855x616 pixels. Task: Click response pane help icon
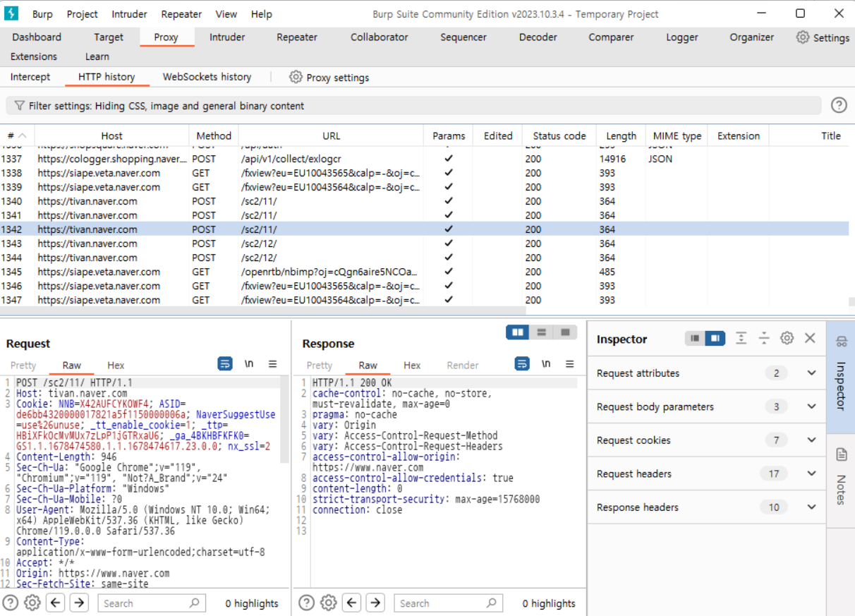coord(306,603)
